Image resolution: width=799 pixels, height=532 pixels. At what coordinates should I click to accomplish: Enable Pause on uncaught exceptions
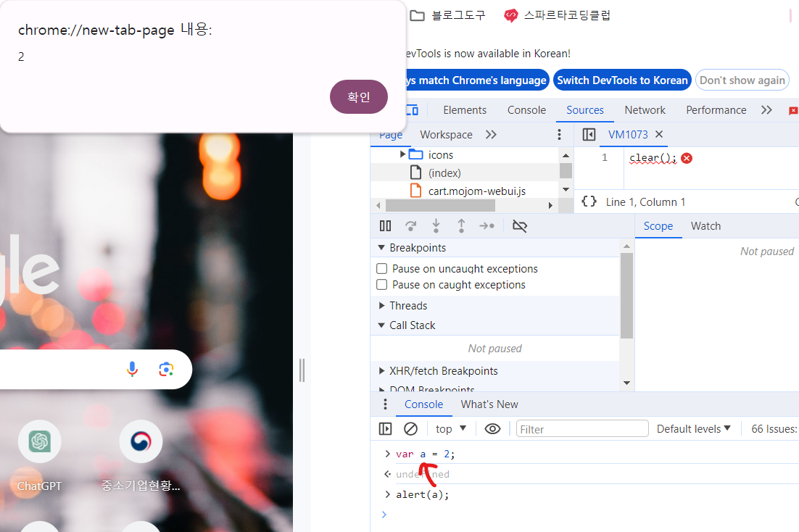(x=381, y=269)
